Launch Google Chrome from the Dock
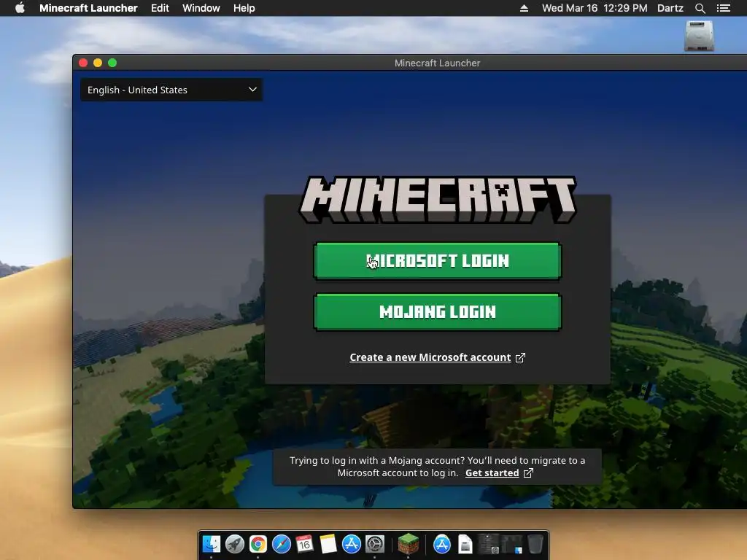 [x=258, y=544]
